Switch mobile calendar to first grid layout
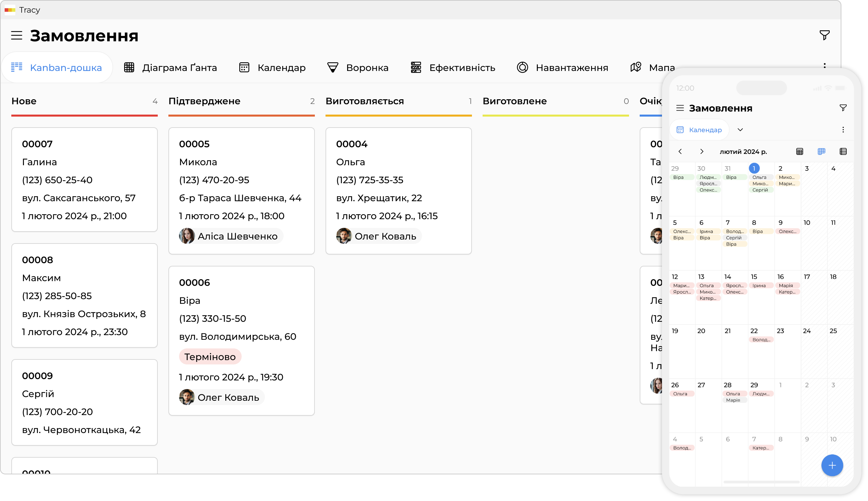 point(799,152)
